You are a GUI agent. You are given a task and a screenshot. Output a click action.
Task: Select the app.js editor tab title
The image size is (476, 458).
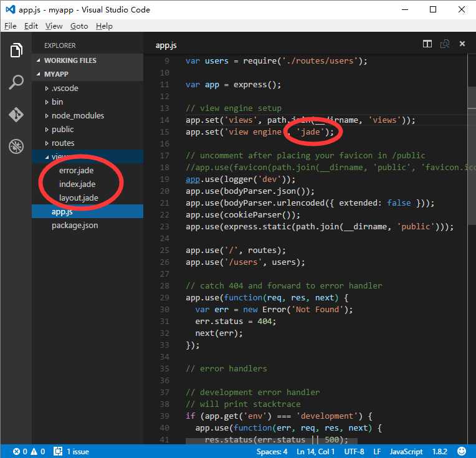click(x=166, y=45)
